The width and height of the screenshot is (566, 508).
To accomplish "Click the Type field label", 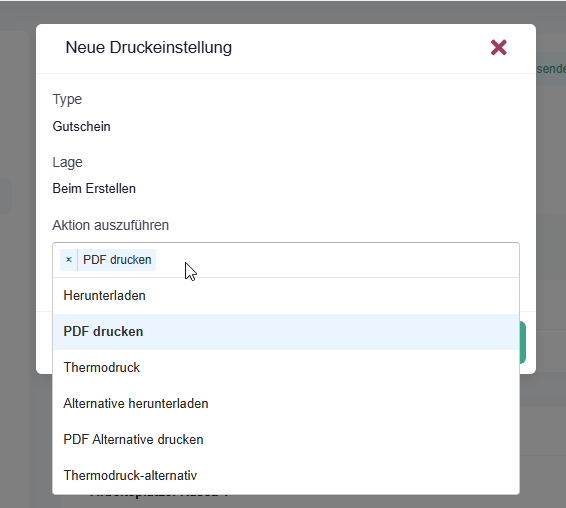I will (67, 99).
